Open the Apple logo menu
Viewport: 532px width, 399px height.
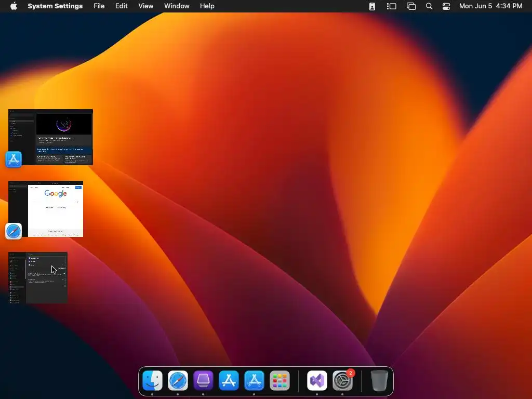tap(14, 6)
